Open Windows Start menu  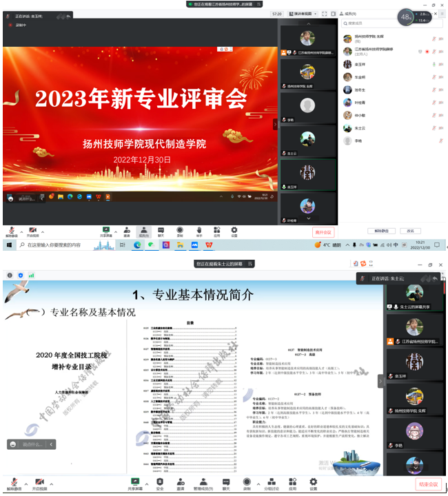10,245
